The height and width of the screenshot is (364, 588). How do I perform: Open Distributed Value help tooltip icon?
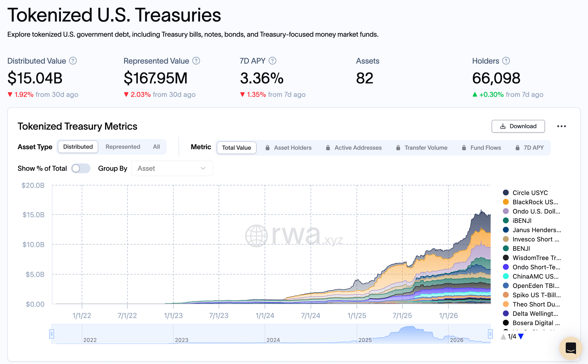pyautogui.click(x=73, y=61)
